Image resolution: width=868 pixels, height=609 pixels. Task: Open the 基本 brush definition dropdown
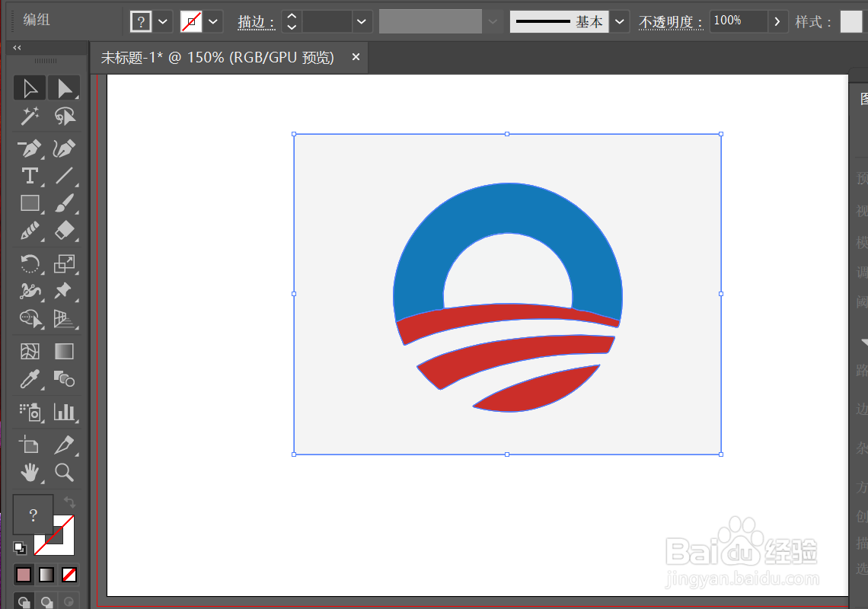coord(620,21)
